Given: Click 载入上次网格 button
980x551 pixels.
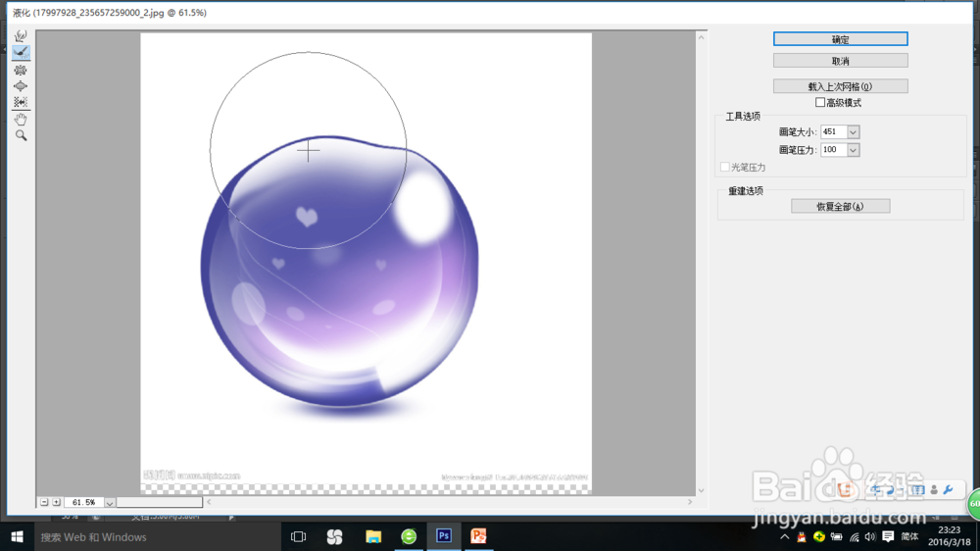Looking at the screenshot, I should [x=840, y=86].
